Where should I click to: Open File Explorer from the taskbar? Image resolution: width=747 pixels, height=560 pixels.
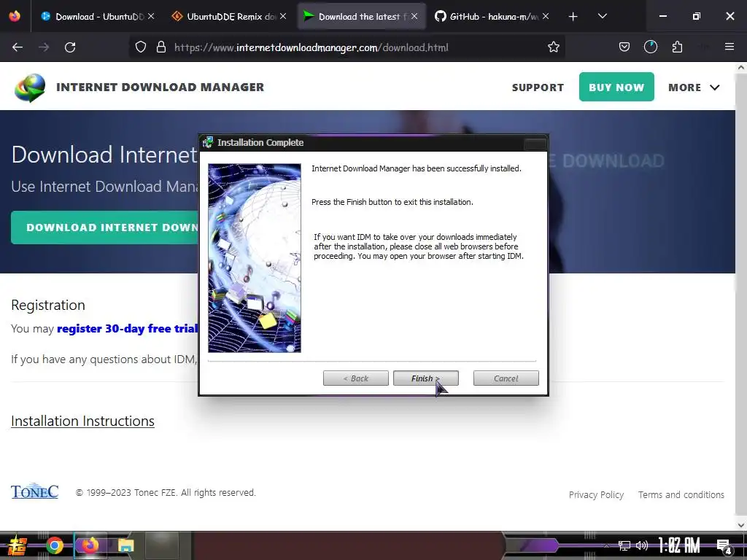[125, 545]
